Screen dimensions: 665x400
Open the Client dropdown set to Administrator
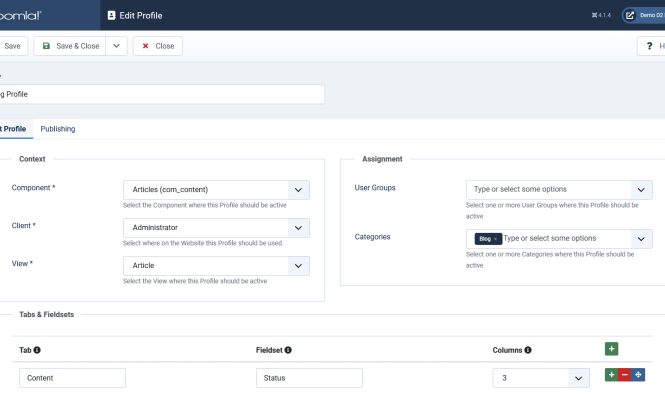click(298, 228)
